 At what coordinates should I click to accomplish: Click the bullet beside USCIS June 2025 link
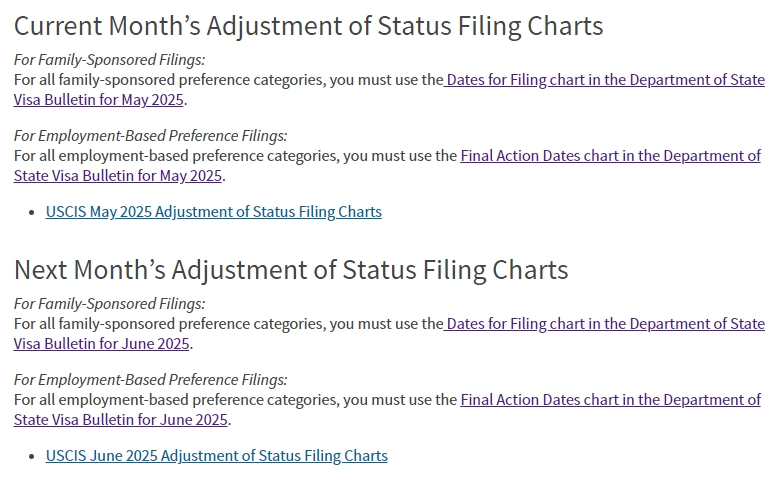coord(32,456)
